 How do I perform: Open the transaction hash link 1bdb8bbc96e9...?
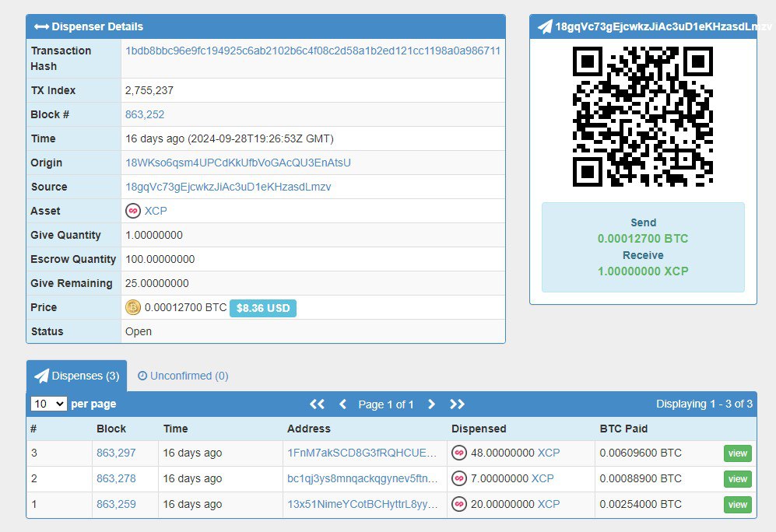coord(313,51)
